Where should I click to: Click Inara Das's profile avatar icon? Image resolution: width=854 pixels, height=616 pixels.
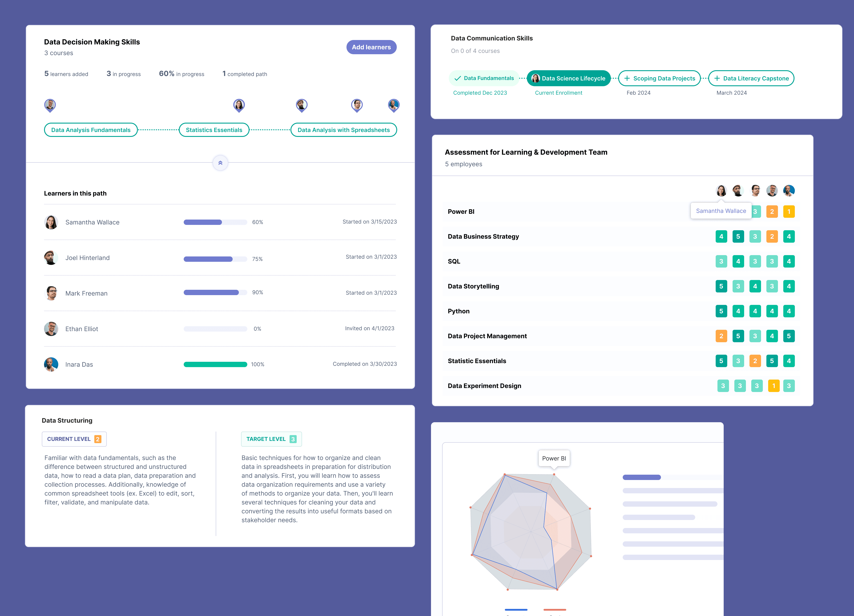click(x=51, y=364)
